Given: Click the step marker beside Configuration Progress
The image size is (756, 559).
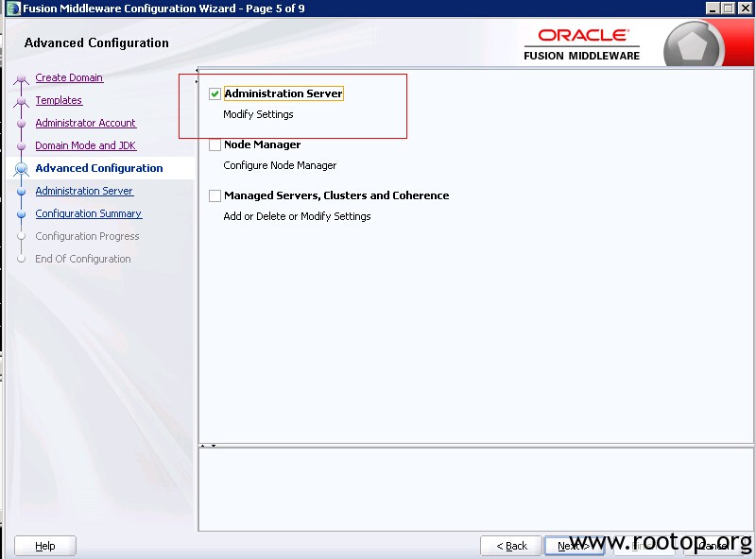Looking at the screenshot, I should (x=21, y=237).
